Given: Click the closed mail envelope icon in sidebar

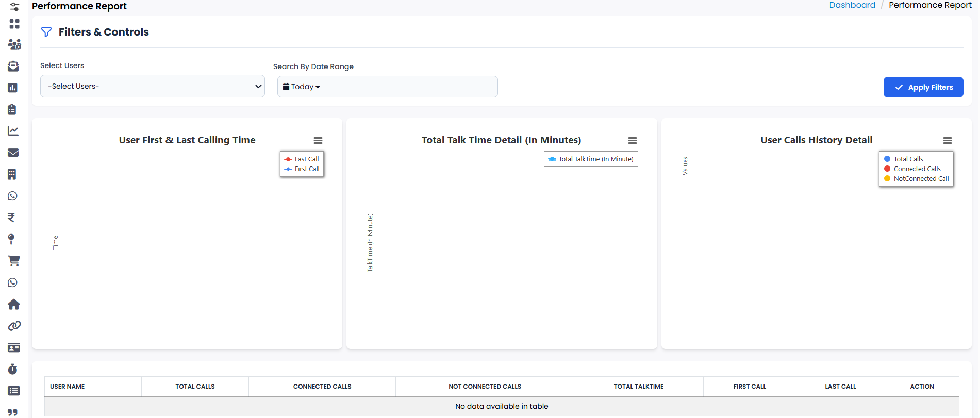Looking at the screenshot, I should (x=13, y=153).
